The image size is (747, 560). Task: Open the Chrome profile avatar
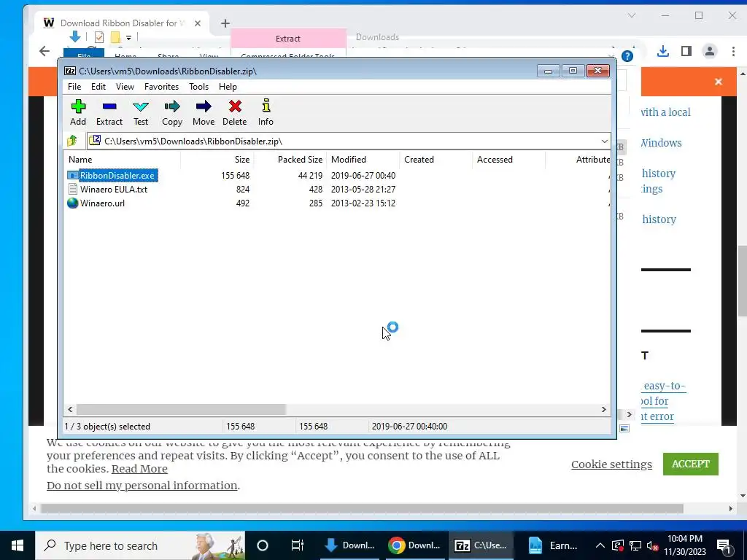709,51
